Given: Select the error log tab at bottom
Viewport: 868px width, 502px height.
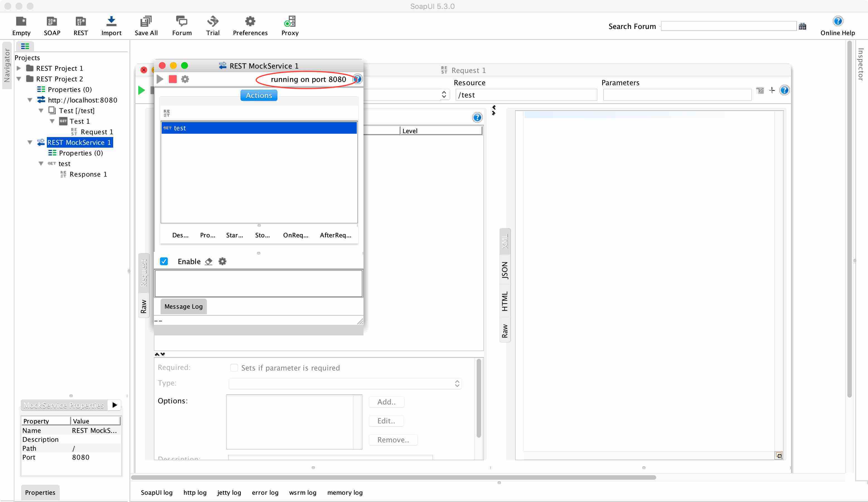Looking at the screenshot, I should pos(265,492).
